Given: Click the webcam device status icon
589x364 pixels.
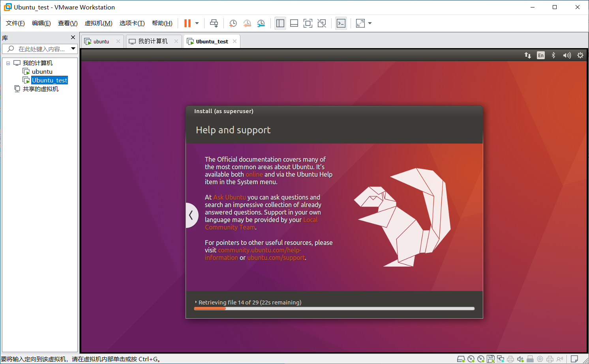Looking at the screenshot, I should click(x=540, y=359).
